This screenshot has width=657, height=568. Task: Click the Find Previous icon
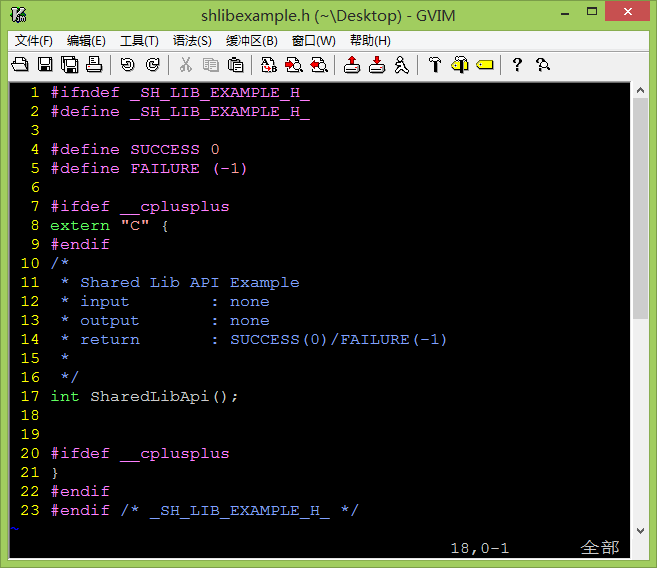(x=319, y=65)
